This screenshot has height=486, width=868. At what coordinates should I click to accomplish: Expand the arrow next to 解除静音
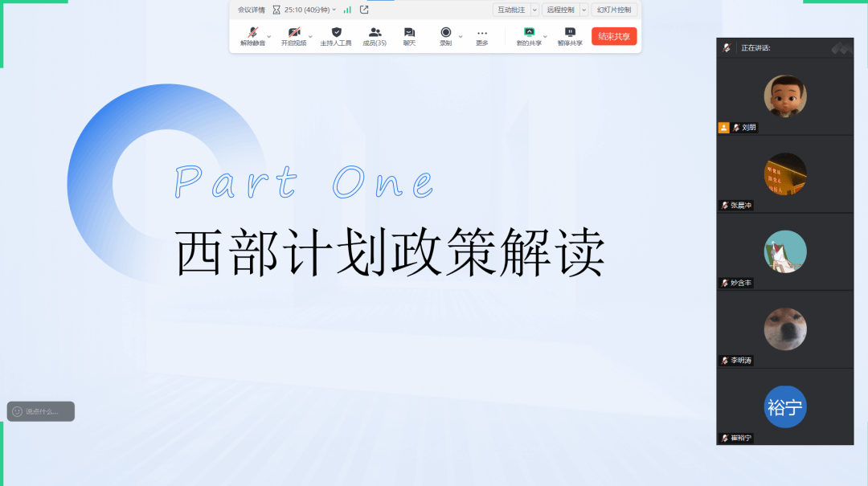point(269,36)
